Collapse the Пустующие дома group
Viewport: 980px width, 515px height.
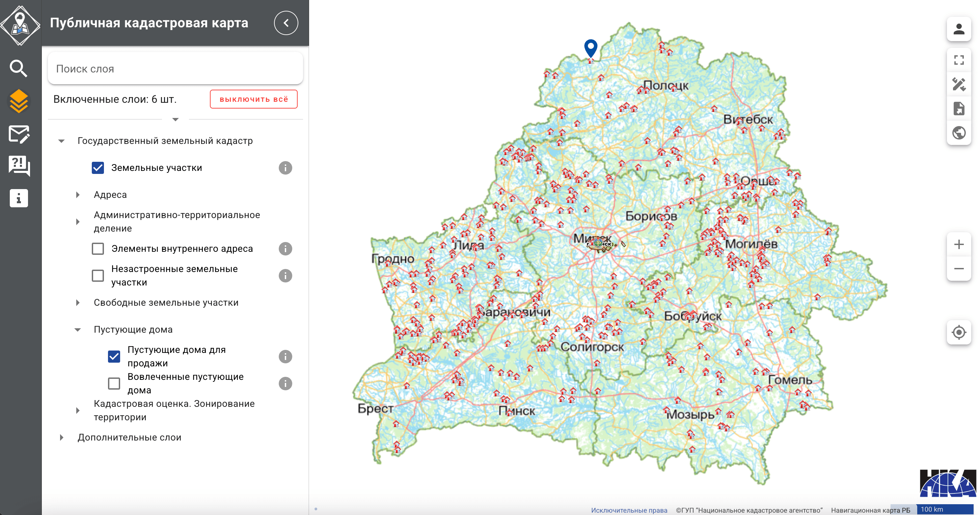[78, 330]
